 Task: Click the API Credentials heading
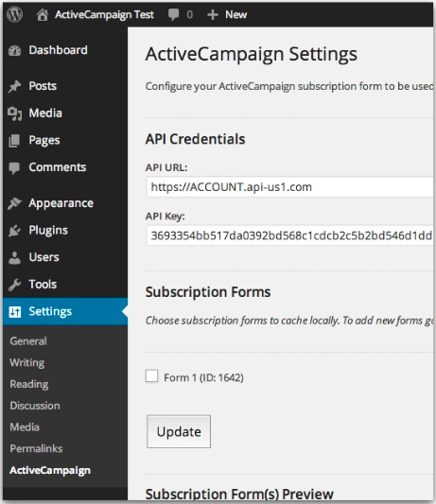click(x=195, y=139)
